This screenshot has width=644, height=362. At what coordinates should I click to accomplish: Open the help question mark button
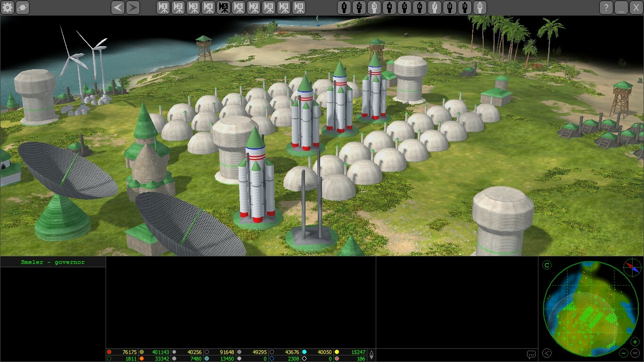coord(606,8)
